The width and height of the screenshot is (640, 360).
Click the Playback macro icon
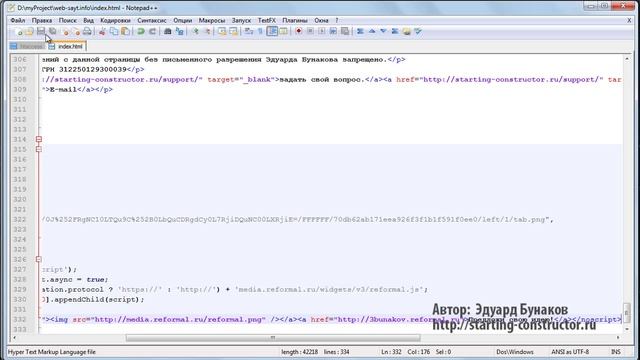pyautogui.click(x=322, y=31)
